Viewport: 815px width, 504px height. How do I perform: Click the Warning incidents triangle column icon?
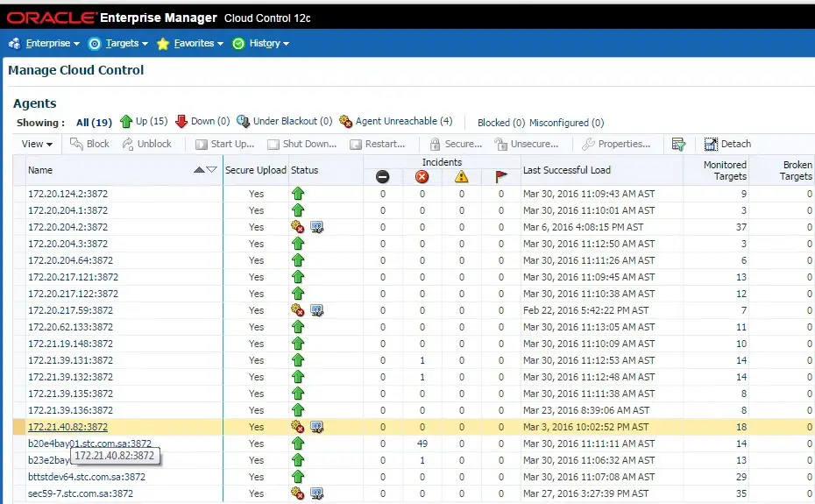462,177
